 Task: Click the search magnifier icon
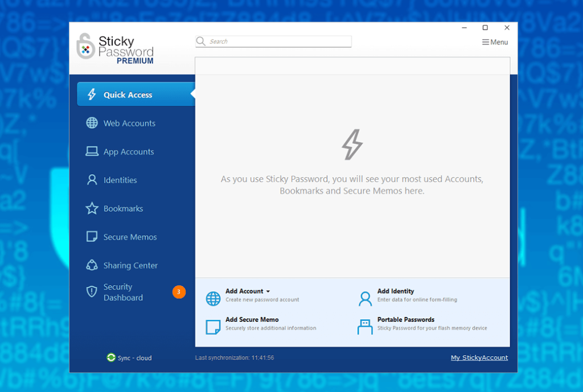(201, 41)
